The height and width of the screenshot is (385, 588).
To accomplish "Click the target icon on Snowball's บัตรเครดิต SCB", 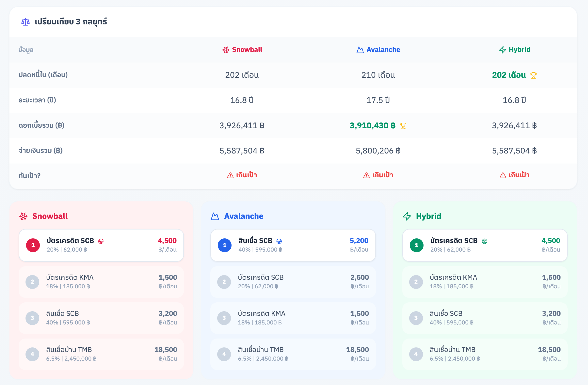I will (101, 241).
